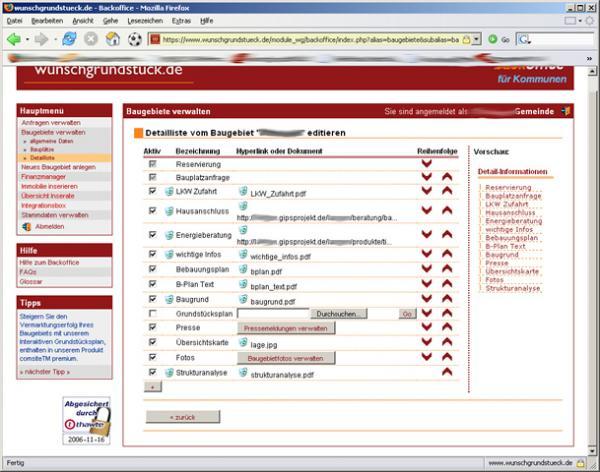Open the Forward button history dropdown arrow
600x472 pixels.
pos(55,39)
